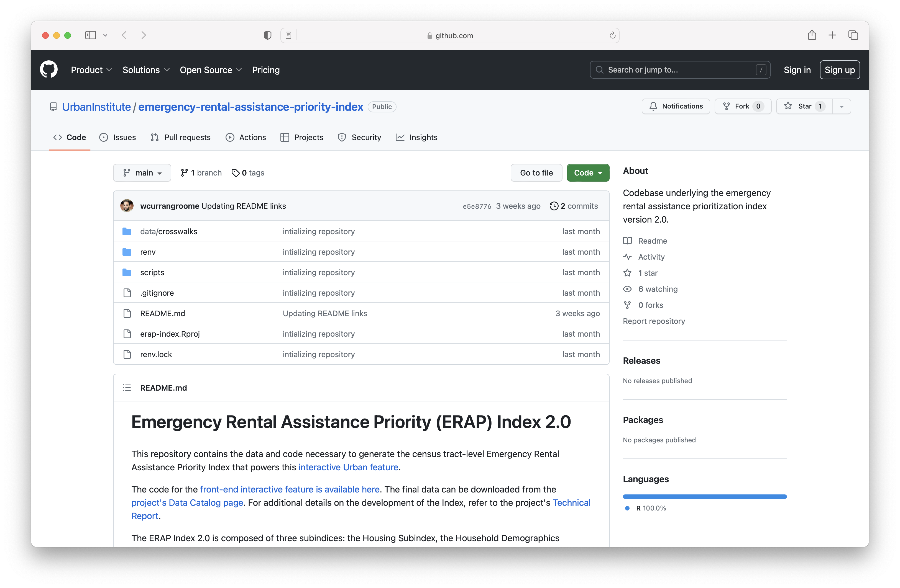The height and width of the screenshot is (588, 900).
Task: Expand the main branch dropdown
Action: pos(142,173)
